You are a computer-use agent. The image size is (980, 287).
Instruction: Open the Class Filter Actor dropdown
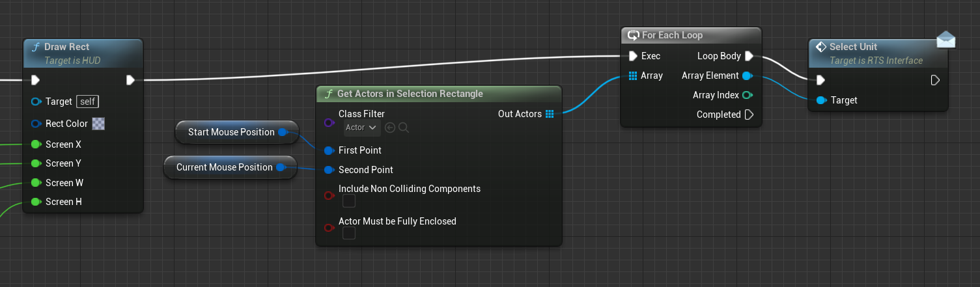(361, 128)
